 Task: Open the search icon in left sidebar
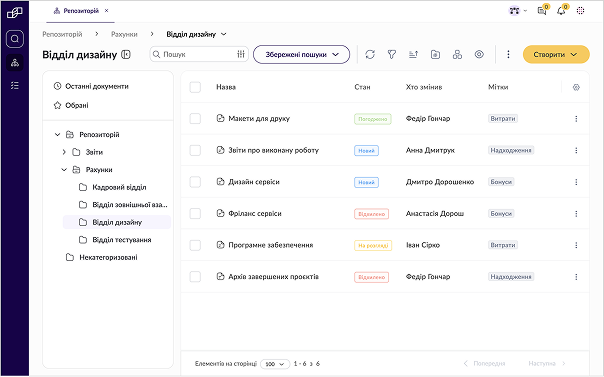[15, 39]
